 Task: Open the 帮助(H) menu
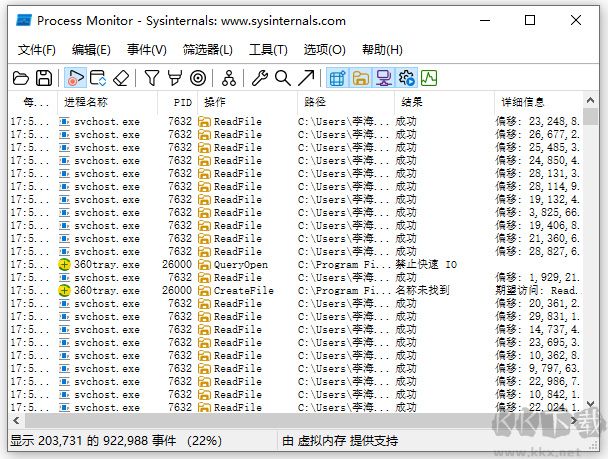[382, 50]
